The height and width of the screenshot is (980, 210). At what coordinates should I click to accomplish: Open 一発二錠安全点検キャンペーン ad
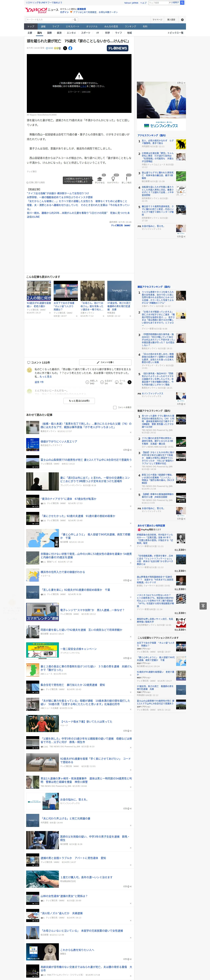point(78,649)
